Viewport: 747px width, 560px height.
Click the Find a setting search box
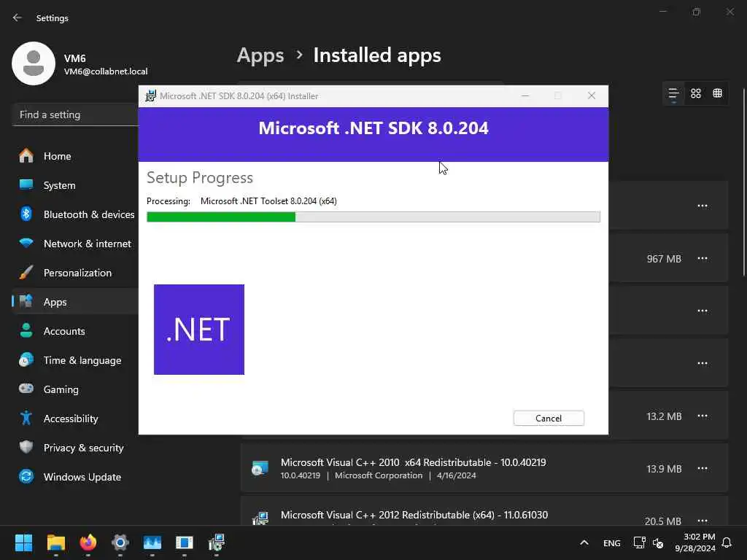pyautogui.click(x=76, y=114)
